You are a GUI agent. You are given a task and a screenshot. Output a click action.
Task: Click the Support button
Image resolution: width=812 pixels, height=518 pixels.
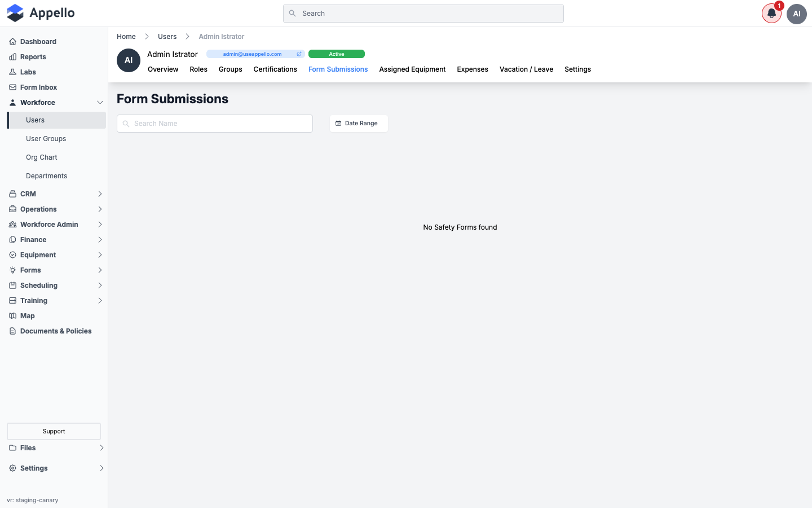pyautogui.click(x=54, y=432)
